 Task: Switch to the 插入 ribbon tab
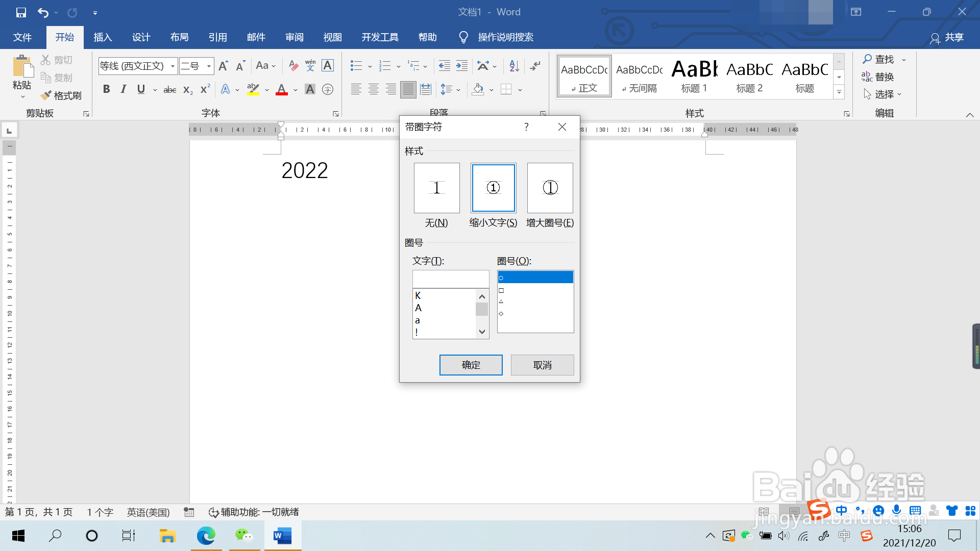point(103,37)
